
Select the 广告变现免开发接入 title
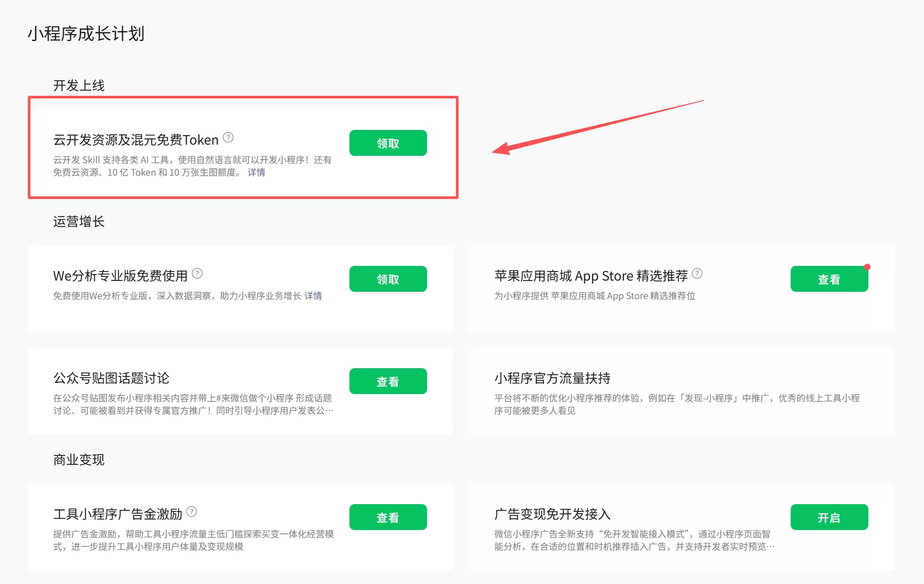[x=553, y=514]
